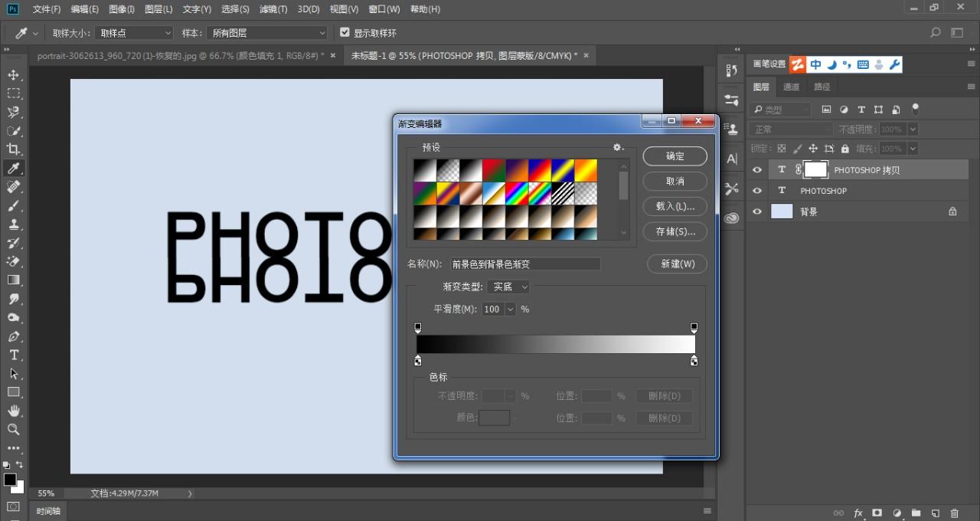Hide the PHOTOSHOP text layer
Screen dimensions: 980x521
point(757,191)
